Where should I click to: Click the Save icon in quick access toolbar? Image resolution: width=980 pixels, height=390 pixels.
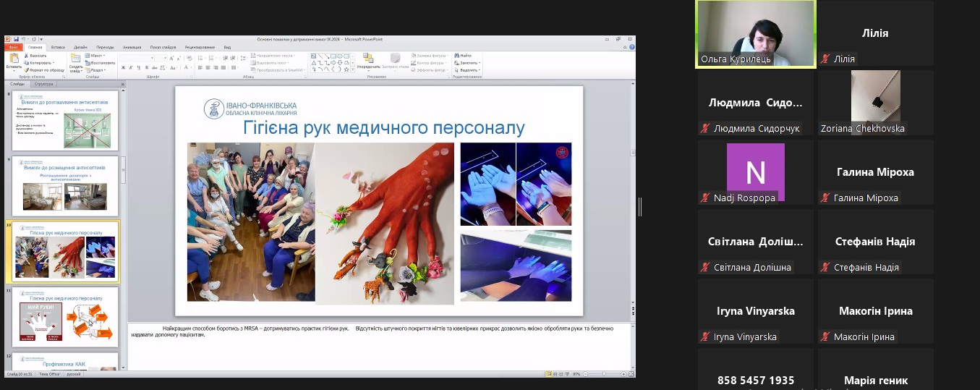coord(15,39)
